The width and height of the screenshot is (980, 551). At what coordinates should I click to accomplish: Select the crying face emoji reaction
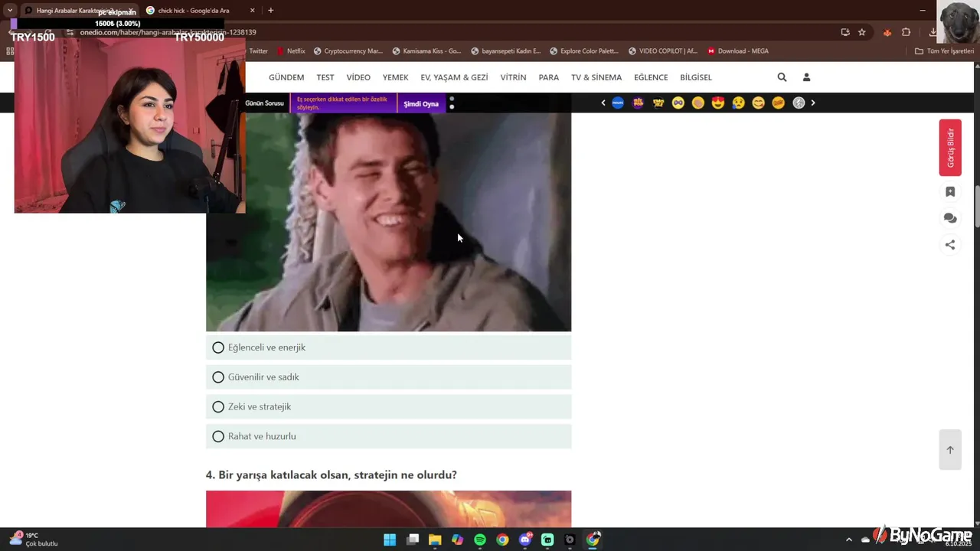click(x=738, y=103)
